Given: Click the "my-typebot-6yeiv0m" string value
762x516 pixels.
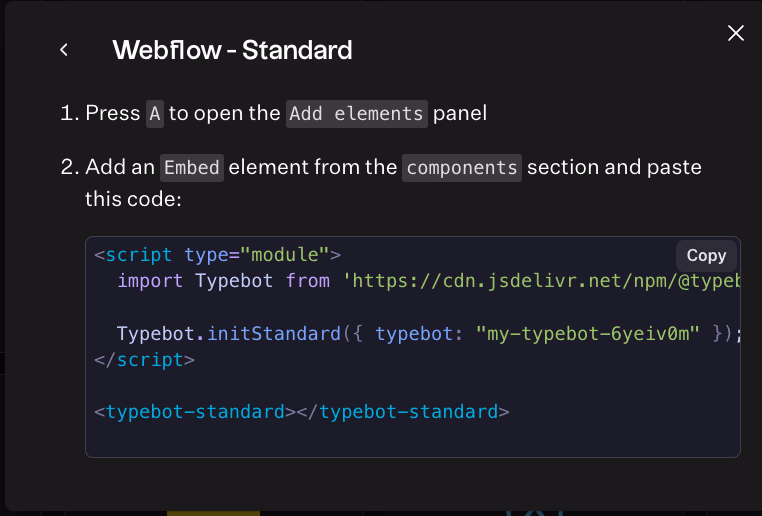Looking at the screenshot, I should point(590,334).
